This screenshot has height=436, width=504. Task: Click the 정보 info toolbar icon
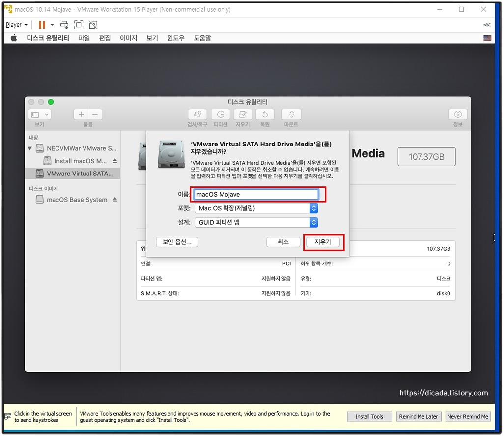(458, 115)
